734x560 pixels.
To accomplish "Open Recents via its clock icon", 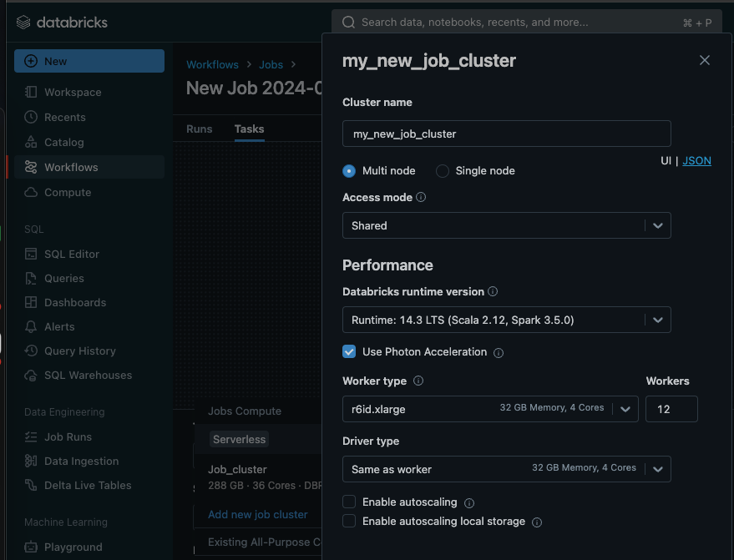I will pos(31,118).
